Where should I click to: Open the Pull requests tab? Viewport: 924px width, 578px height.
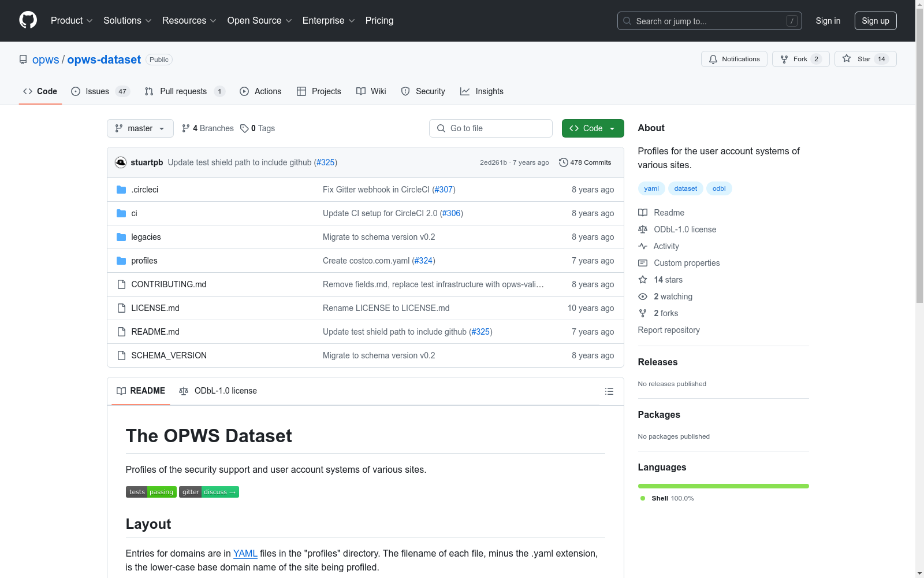pyautogui.click(x=184, y=91)
